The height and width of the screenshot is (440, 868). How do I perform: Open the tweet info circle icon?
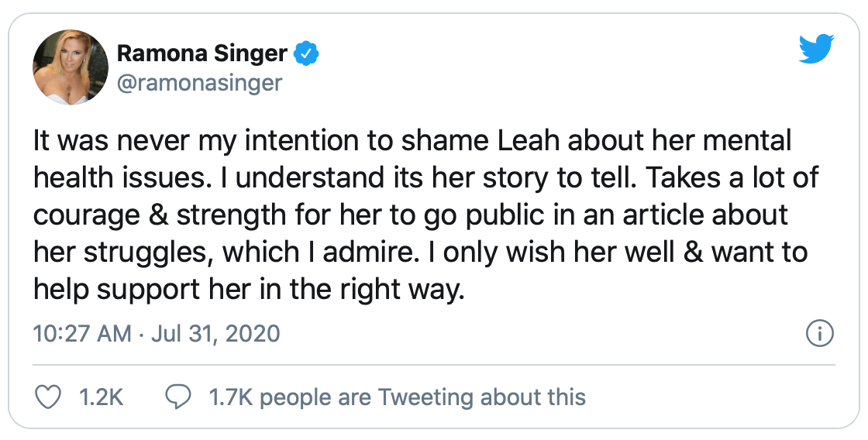819,334
